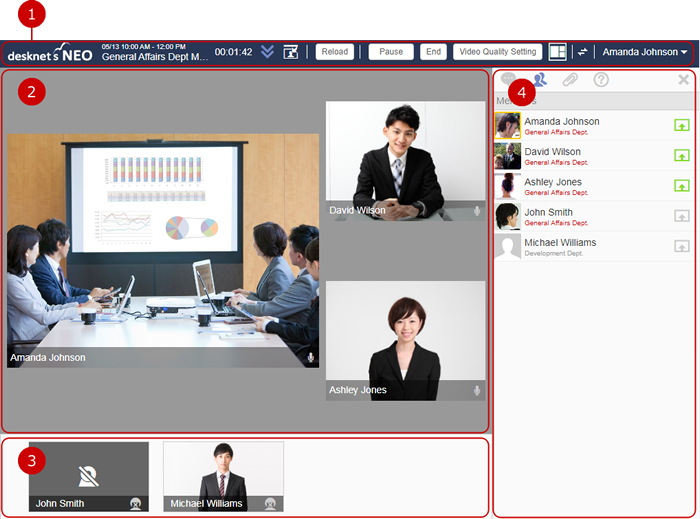This screenshot has height=519, width=700.
Task: Expand meeting details with double chevron icon
Action: click(x=267, y=52)
